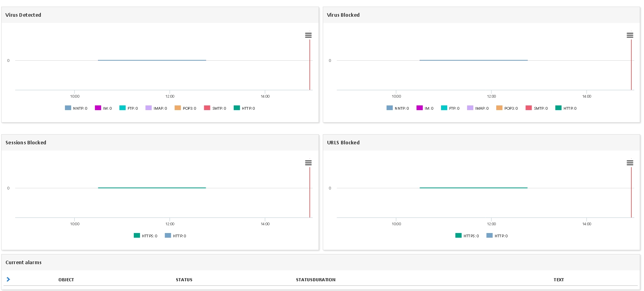Open Virus Blocked chart hamburger menu
Image resolution: width=644 pixels, height=291 pixels.
pos(630,35)
